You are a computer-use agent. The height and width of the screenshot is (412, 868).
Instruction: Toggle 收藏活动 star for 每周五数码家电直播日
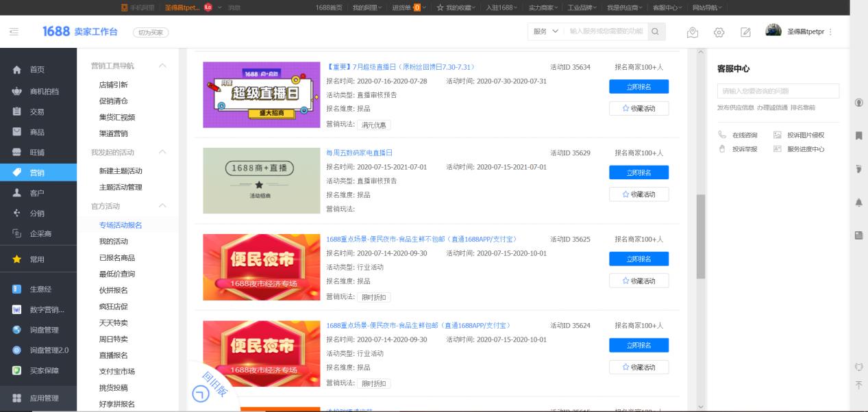pos(638,194)
